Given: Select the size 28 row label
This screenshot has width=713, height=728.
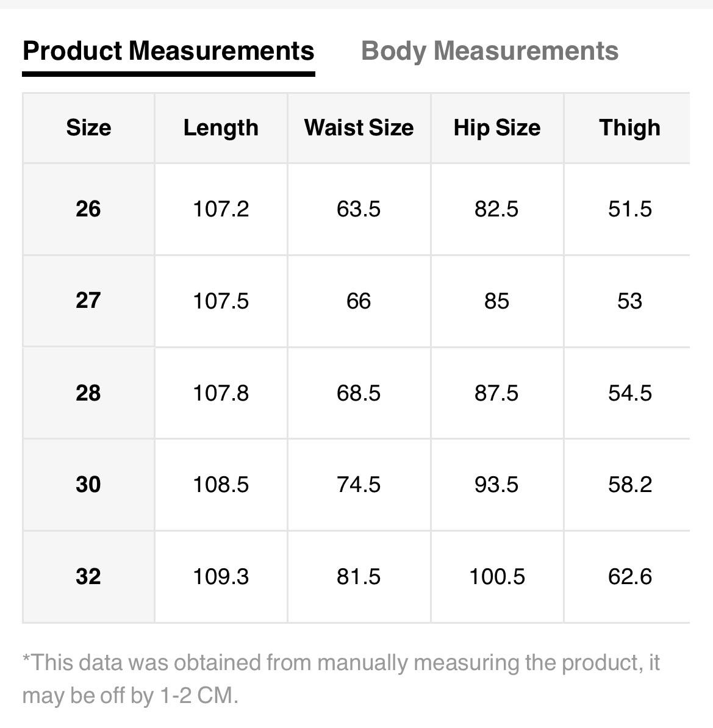Looking at the screenshot, I should [88, 393].
